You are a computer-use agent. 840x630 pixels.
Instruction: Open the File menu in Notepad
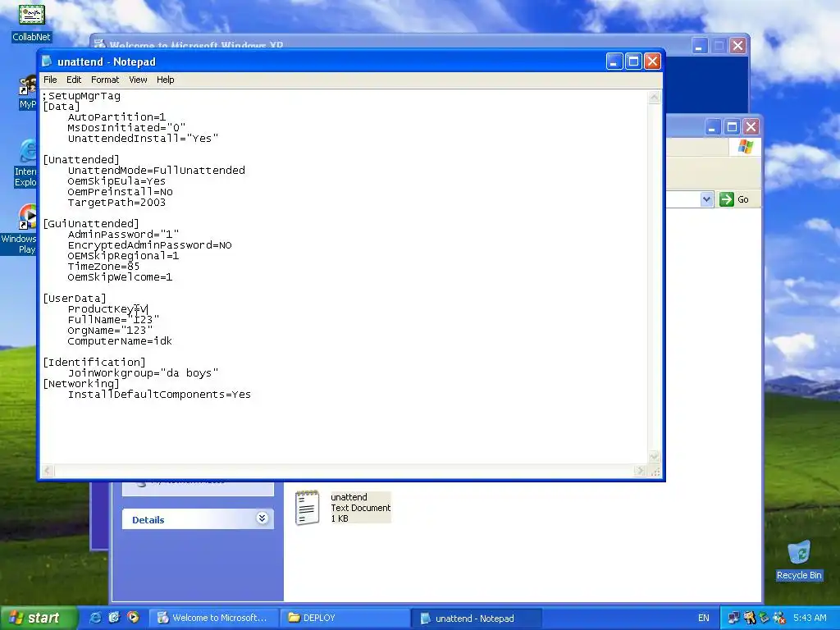[x=50, y=80]
